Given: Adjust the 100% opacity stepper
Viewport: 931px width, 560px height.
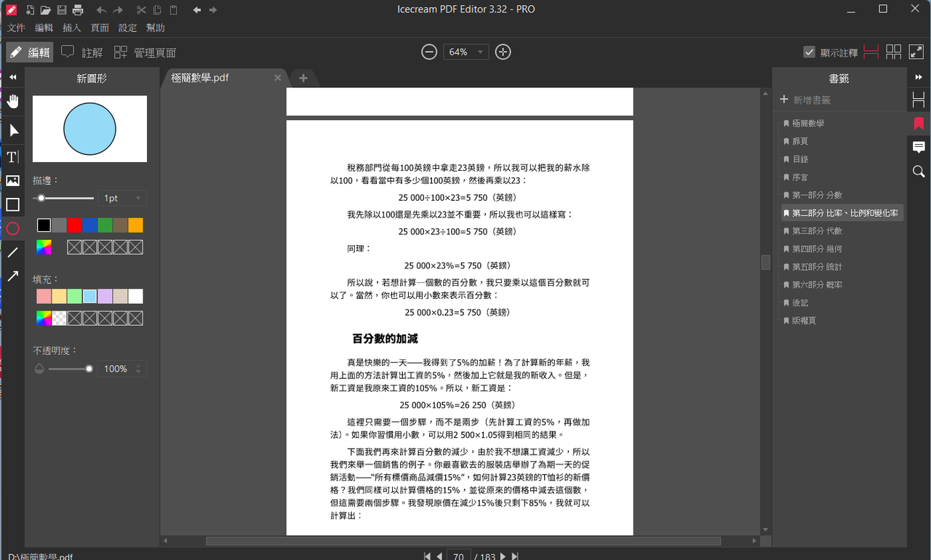Looking at the screenshot, I should [x=138, y=369].
